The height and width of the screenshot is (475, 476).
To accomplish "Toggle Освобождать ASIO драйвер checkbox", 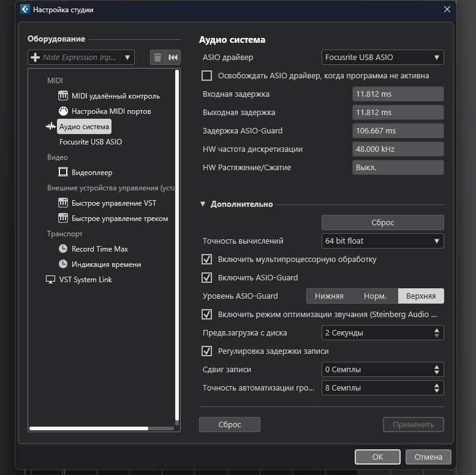I will click(206, 75).
